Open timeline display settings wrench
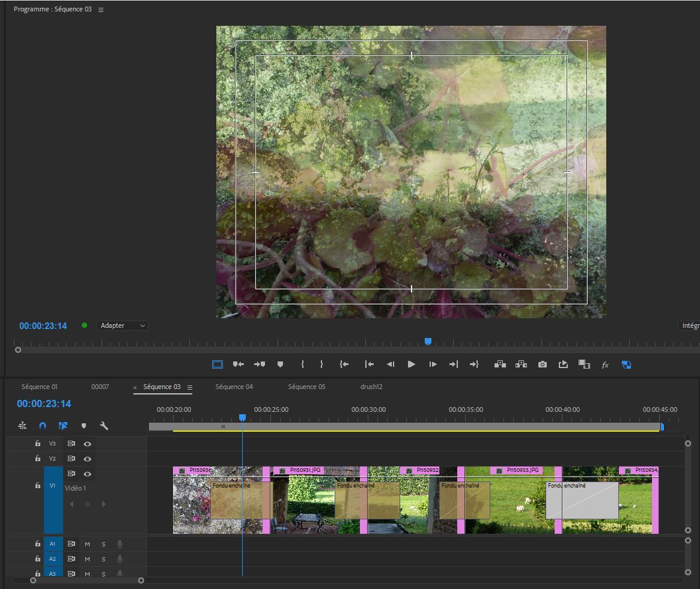 coord(104,426)
